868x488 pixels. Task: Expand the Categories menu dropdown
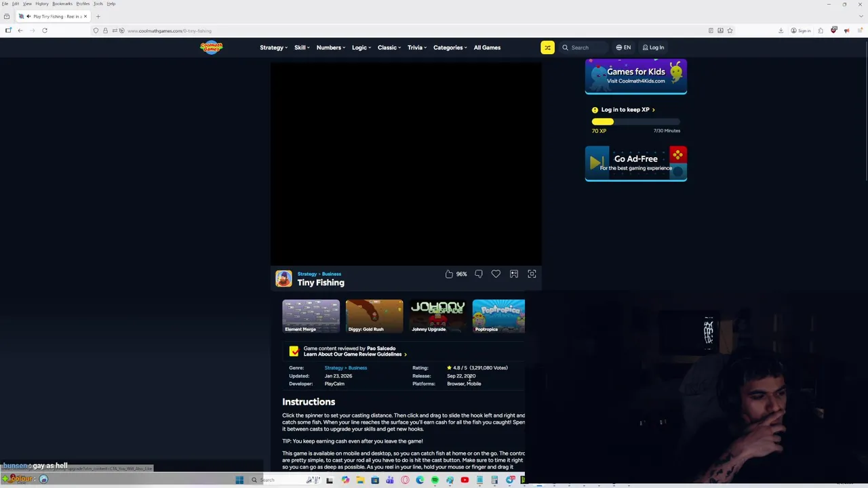coord(450,47)
